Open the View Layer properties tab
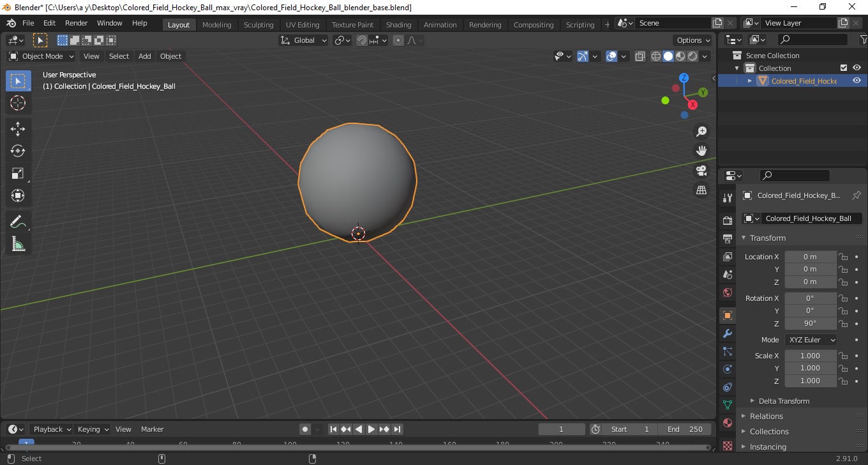The image size is (868, 465). (727, 257)
